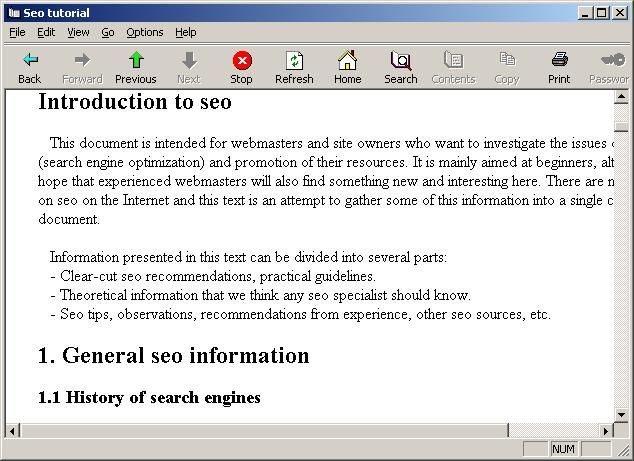Expand the View menu
This screenshot has width=634, height=461.
pyautogui.click(x=78, y=32)
